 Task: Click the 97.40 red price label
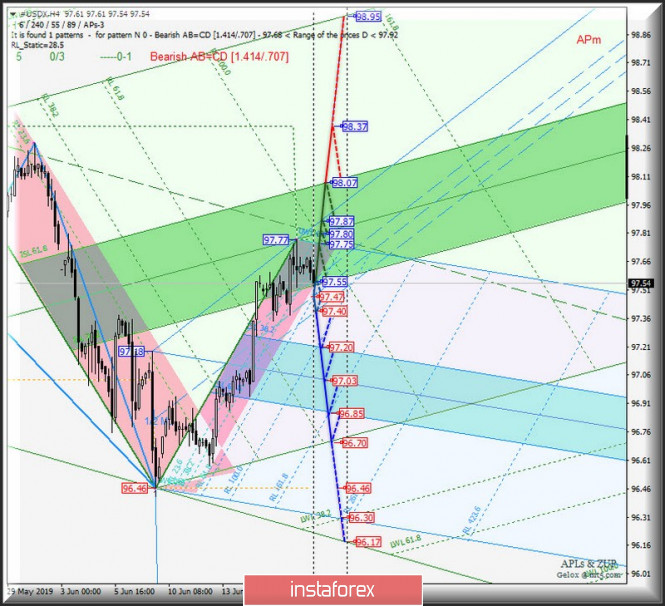(x=335, y=312)
